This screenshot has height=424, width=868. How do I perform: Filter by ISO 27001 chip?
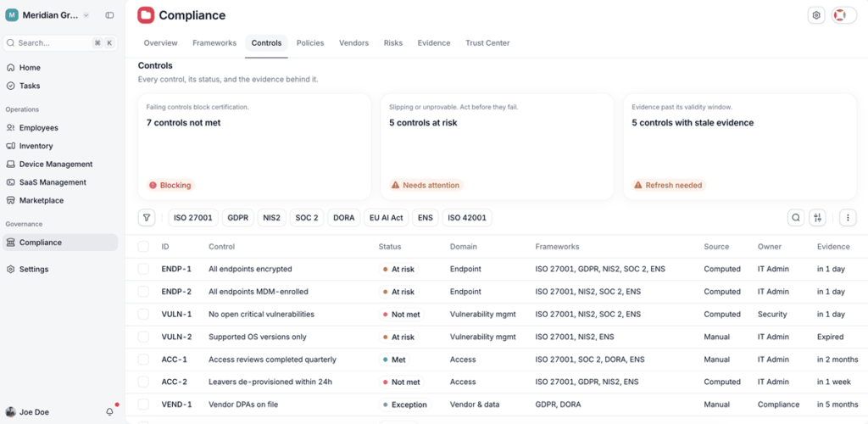pos(193,218)
